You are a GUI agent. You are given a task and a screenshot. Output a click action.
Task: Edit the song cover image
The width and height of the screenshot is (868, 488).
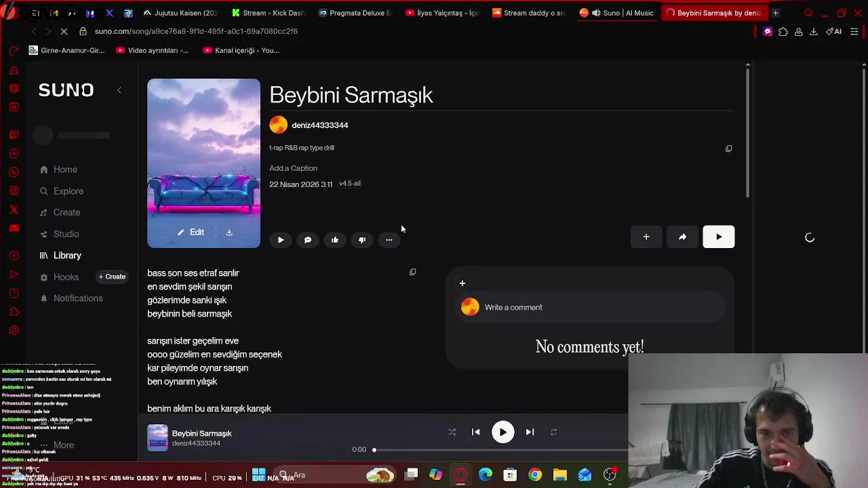191,232
